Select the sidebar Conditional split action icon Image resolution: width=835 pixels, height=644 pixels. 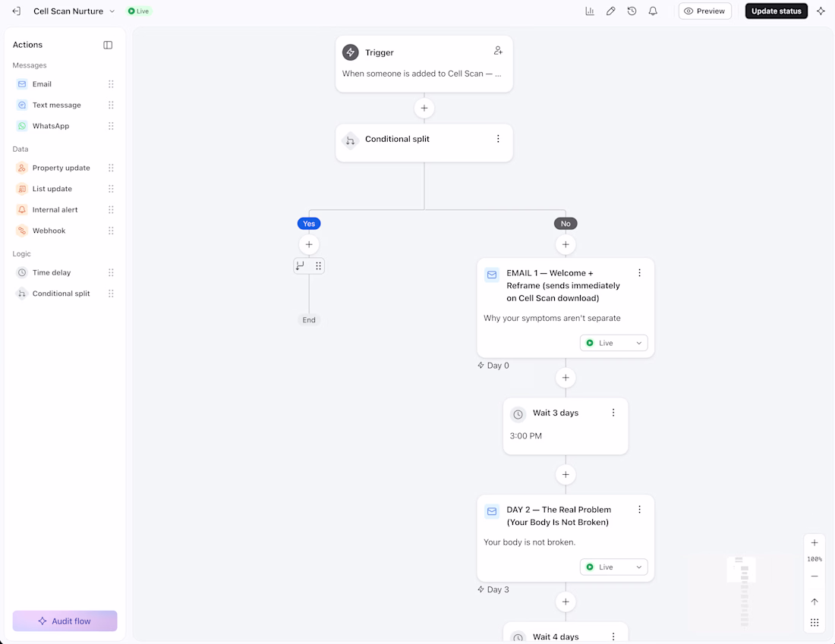click(22, 294)
